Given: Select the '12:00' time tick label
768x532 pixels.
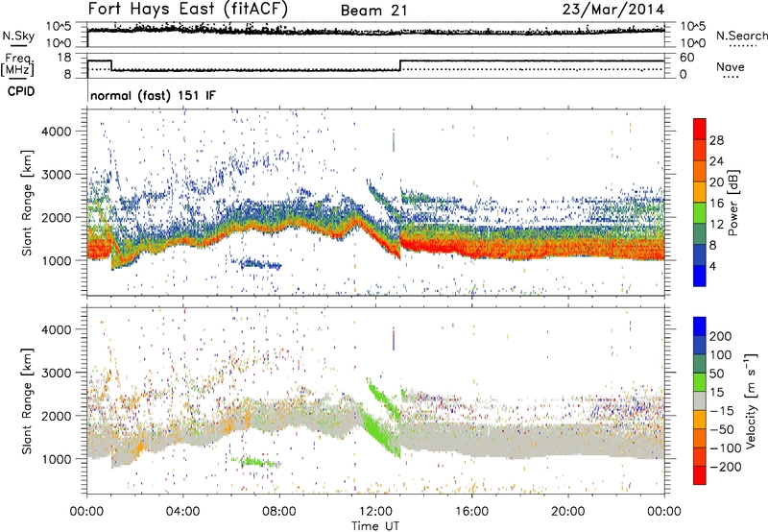Looking at the screenshot, I should coord(375,512).
